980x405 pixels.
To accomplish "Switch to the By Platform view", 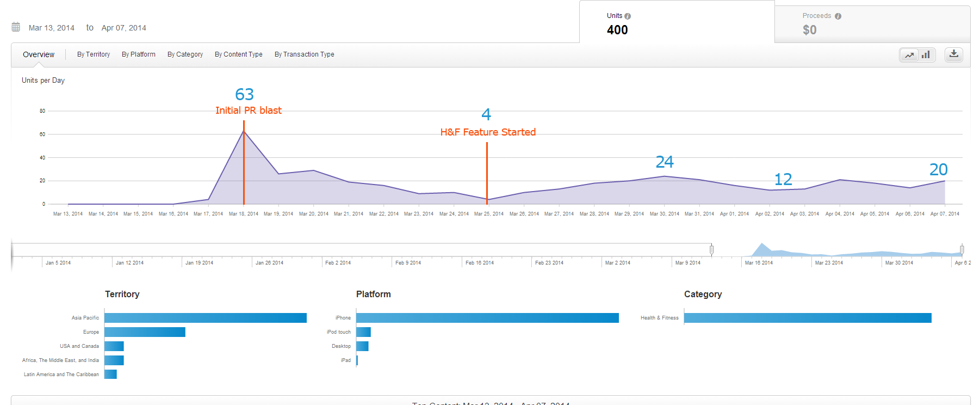I will [x=139, y=54].
